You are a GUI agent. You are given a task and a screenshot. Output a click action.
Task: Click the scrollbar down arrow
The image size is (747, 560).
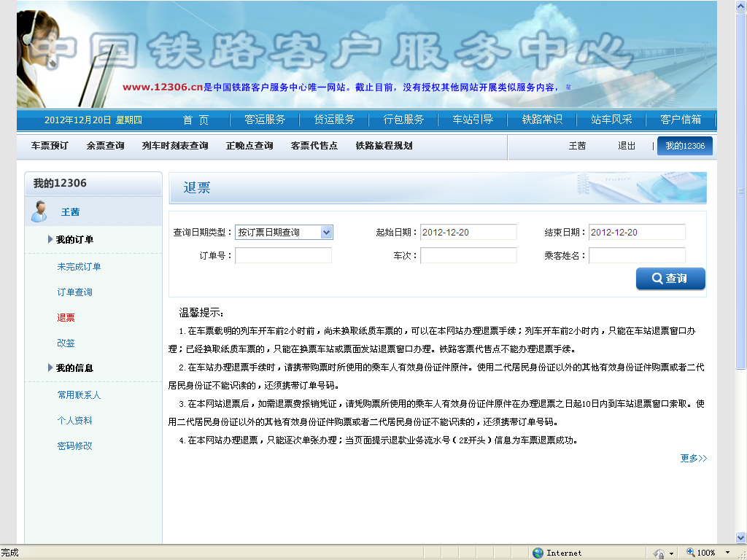(741, 537)
